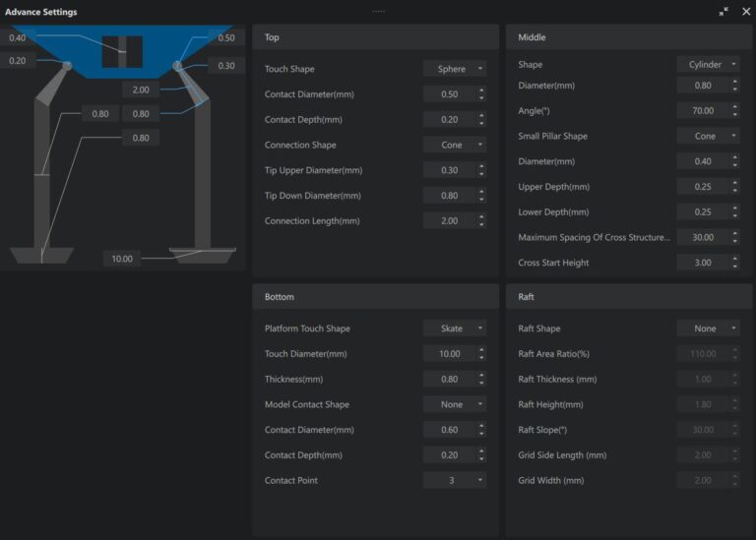756x540 pixels.
Task: Decrease the Bottom Thickness using down arrow
Action: (x=481, y=383)
